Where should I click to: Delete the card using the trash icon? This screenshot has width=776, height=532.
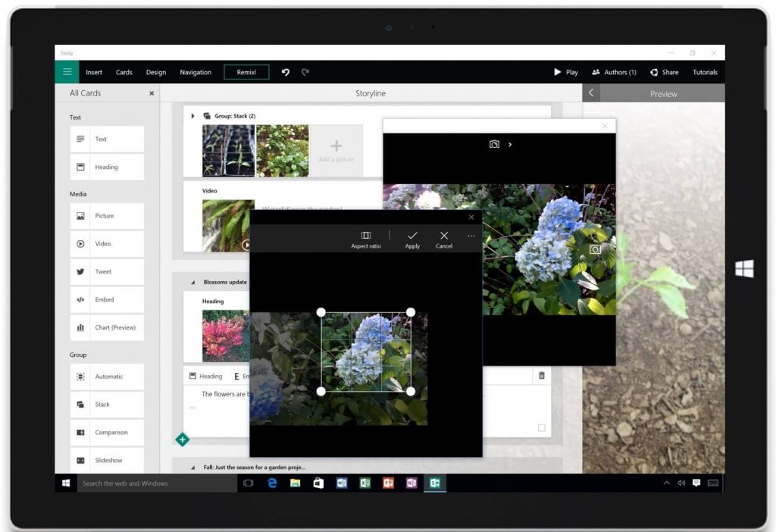coord(543,376)
